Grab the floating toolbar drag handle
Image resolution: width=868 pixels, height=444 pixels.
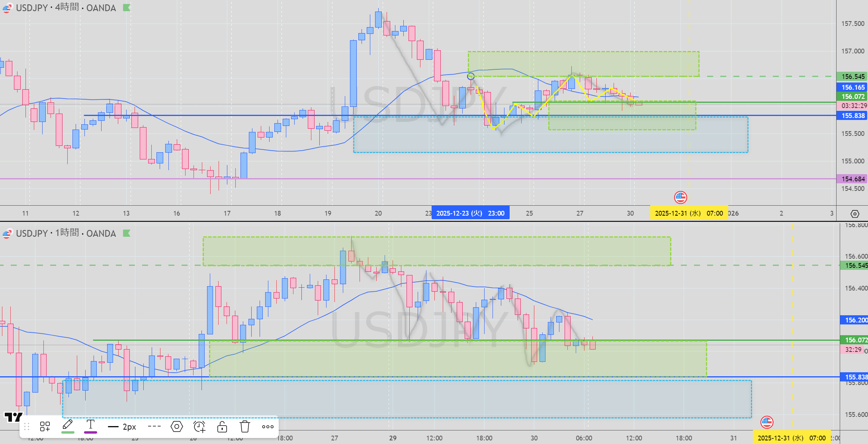pyautogui.click(x=27, y=426)
